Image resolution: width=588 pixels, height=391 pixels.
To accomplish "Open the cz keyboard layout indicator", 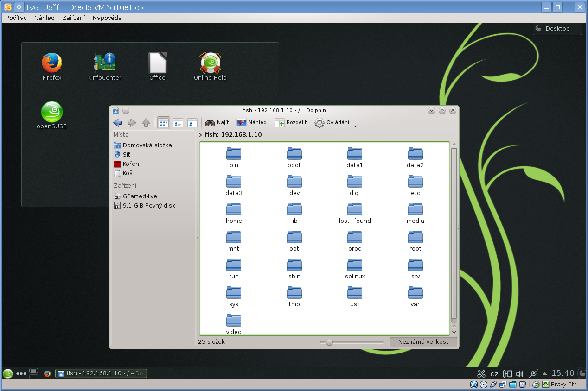I will pyautogui.click(x=494, y=374).
